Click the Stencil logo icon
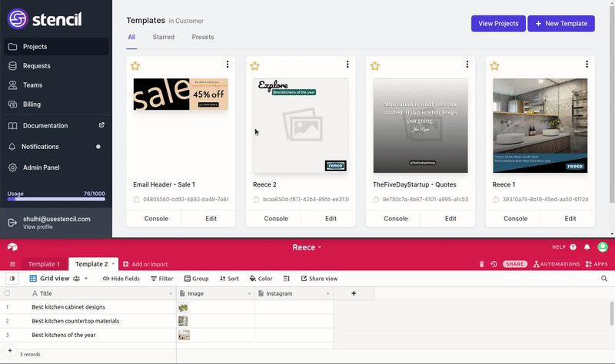The height and width of the screenshot is (364, 615). 18,18
